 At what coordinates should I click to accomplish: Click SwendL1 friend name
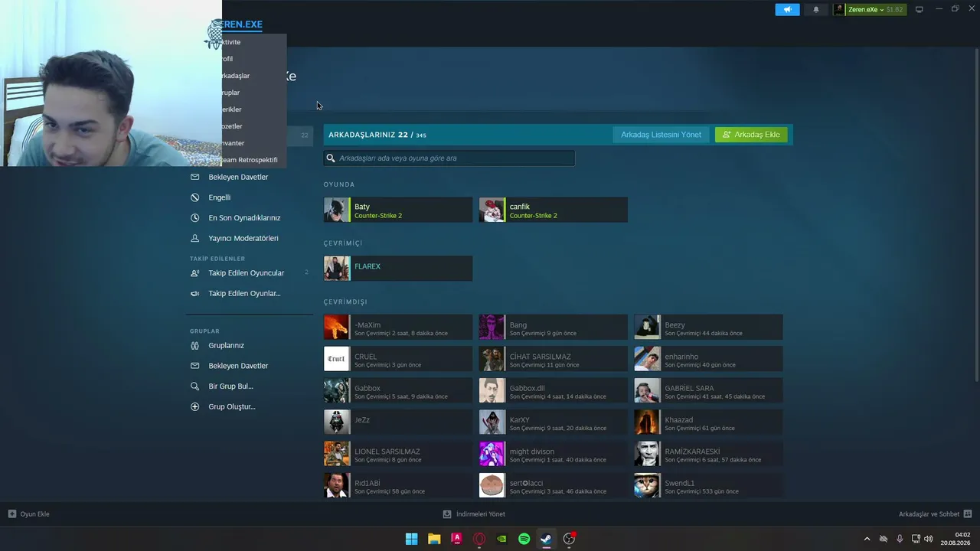pyautogui.click(x=680, y=484)
